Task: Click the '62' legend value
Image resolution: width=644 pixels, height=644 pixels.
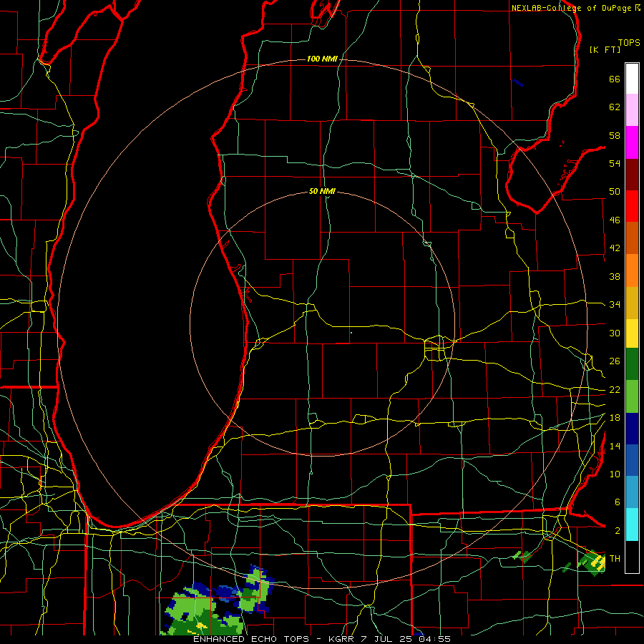Action: 615,107
